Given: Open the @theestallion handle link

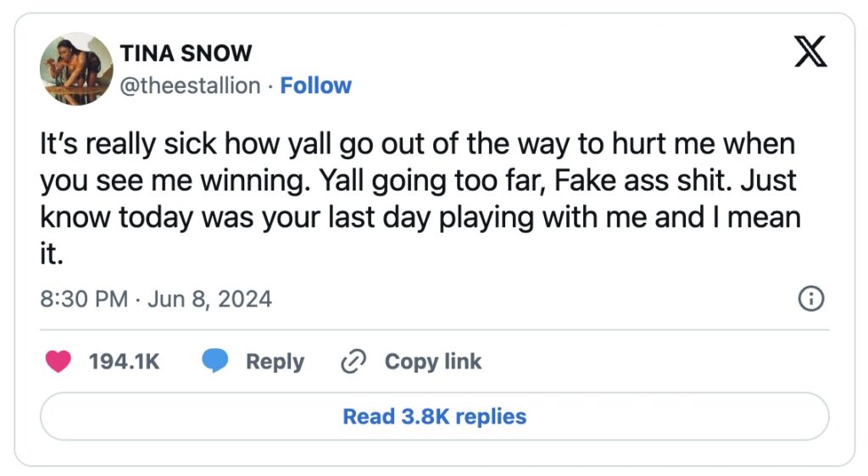Looking at the screenshot, I should (x=191, y=86).
